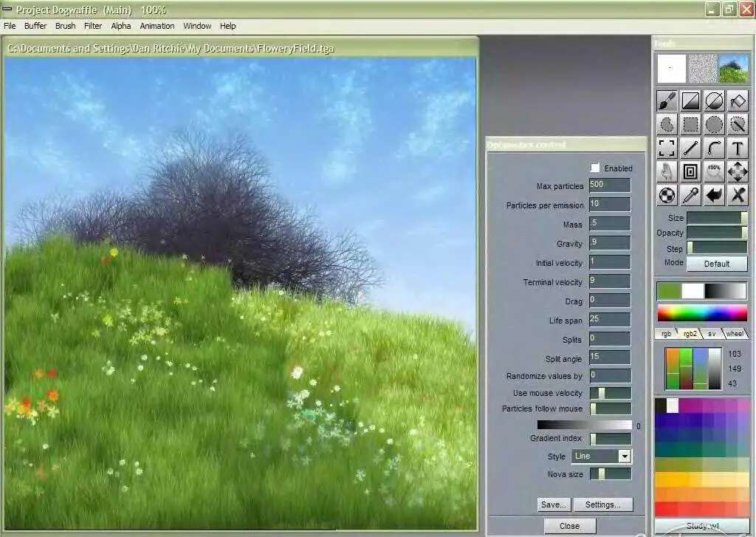Select the freehand lasso selection tool

pos(667,125)
